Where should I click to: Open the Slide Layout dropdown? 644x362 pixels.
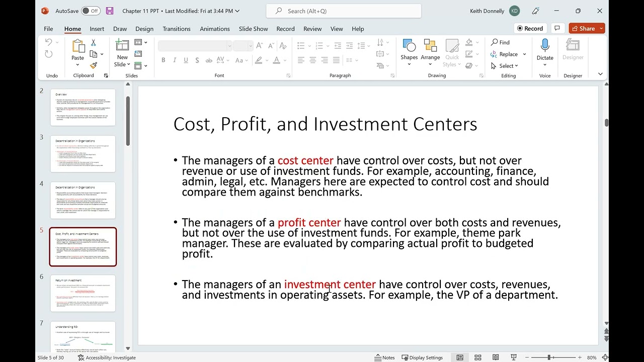click(x=141, y=42)
